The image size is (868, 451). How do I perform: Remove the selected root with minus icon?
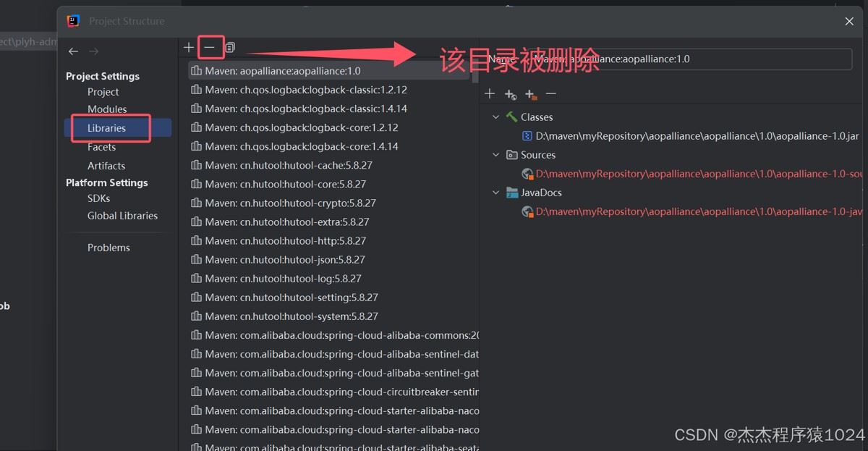551,94
